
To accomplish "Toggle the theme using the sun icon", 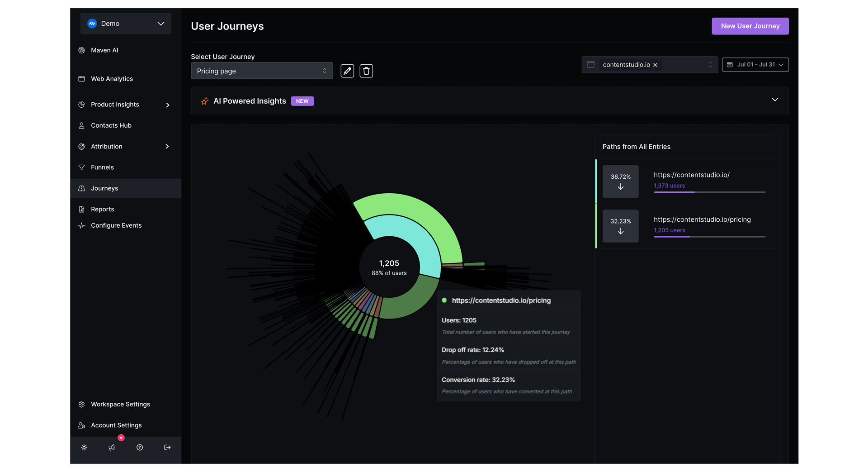I will (84, 448).
